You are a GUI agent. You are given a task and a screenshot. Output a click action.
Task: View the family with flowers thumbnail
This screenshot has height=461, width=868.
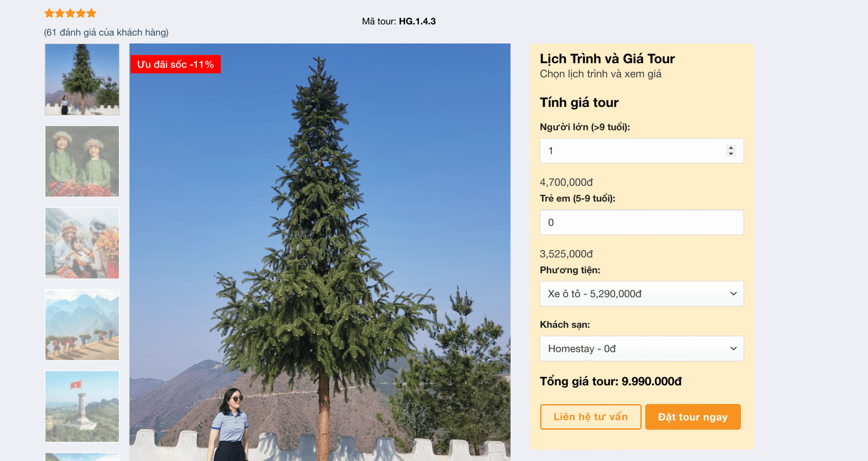tap(82, 243)
